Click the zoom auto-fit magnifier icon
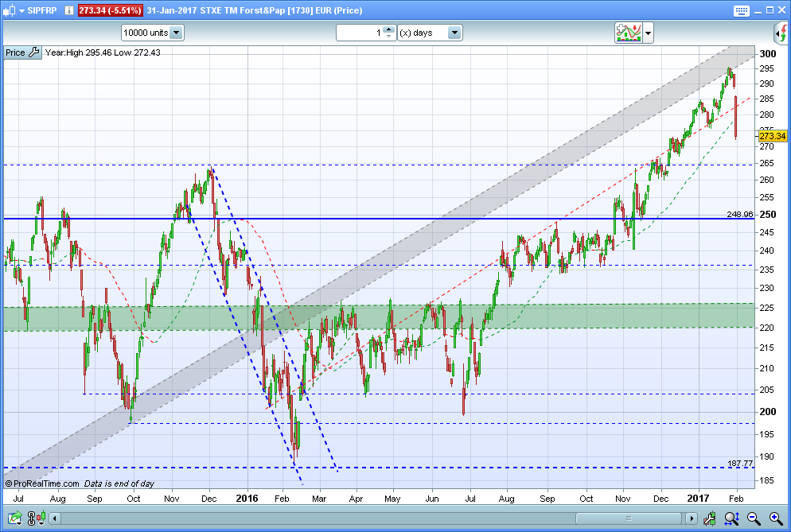This screenshot has height=532, width=791. 732,518
